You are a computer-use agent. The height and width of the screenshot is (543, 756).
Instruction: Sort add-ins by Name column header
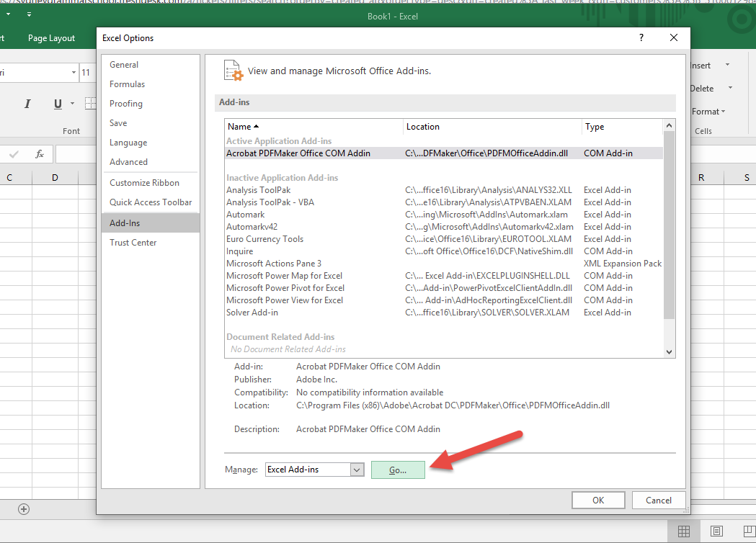(x=242, y=127)
